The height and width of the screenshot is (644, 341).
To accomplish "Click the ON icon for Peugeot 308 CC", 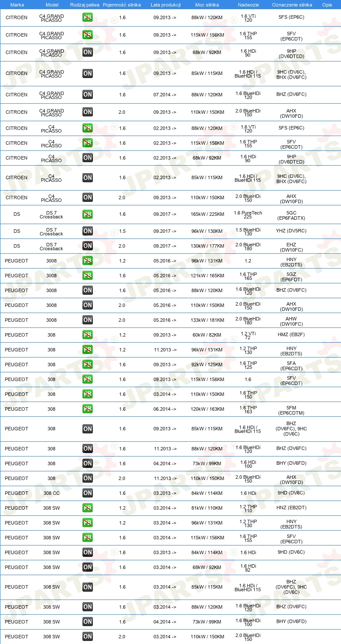I will pos(88,493).
